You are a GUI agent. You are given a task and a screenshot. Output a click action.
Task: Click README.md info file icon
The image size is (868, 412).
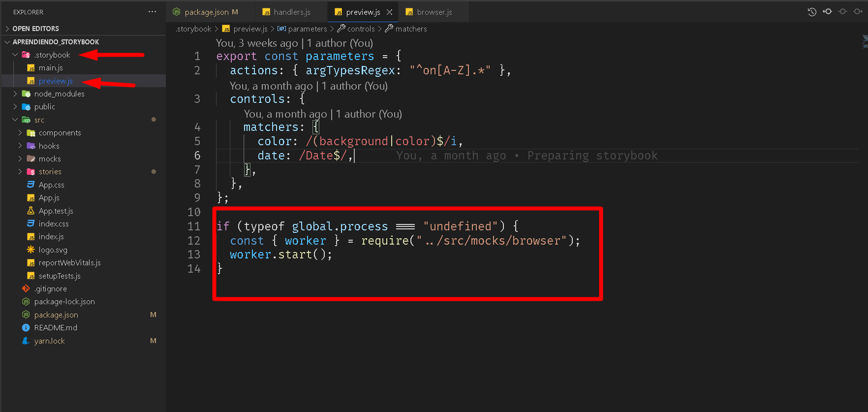tap(26, 328)
